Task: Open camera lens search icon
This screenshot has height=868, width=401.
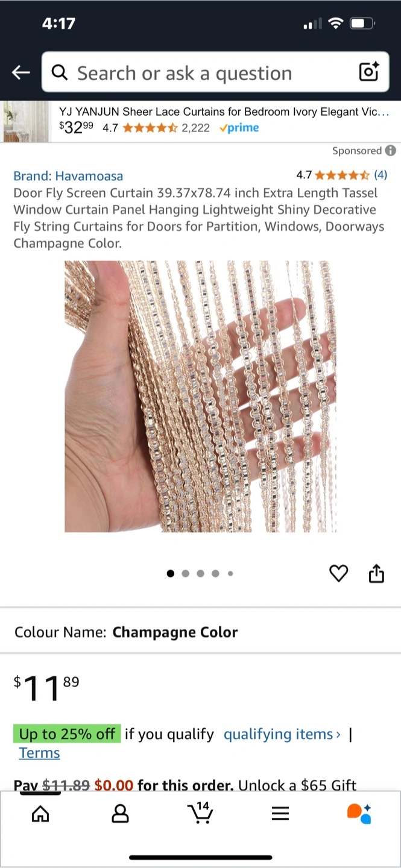Action: (x=368, y=72)
